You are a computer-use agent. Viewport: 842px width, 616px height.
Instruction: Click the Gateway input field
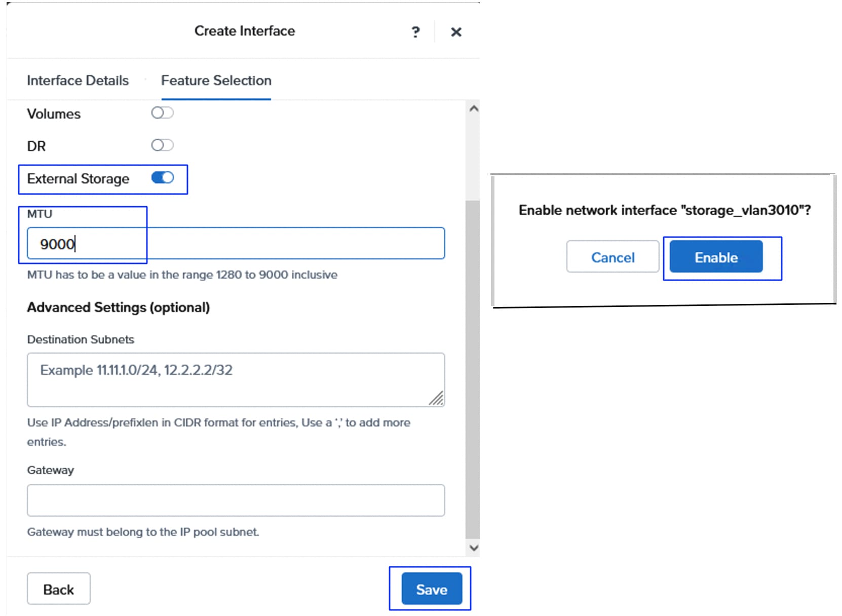click(236, 500)
